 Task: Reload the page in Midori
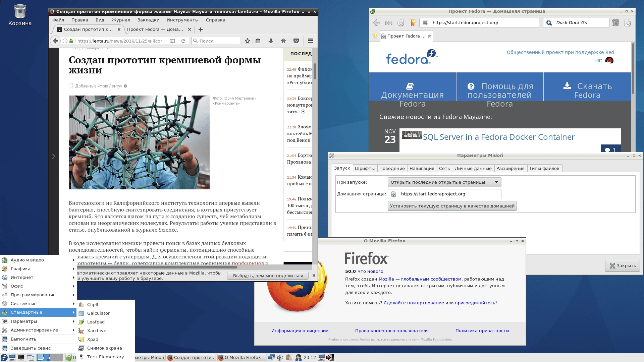pyautogui.click(x=401, y=23)
